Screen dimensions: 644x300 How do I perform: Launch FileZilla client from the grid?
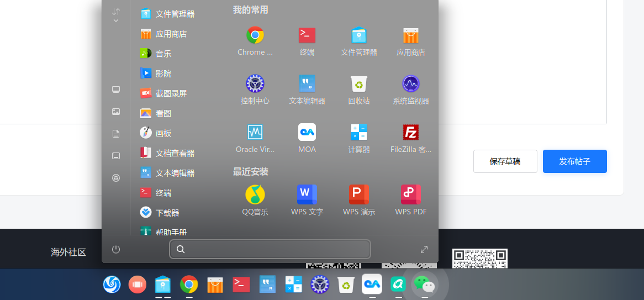coord(411,138)
